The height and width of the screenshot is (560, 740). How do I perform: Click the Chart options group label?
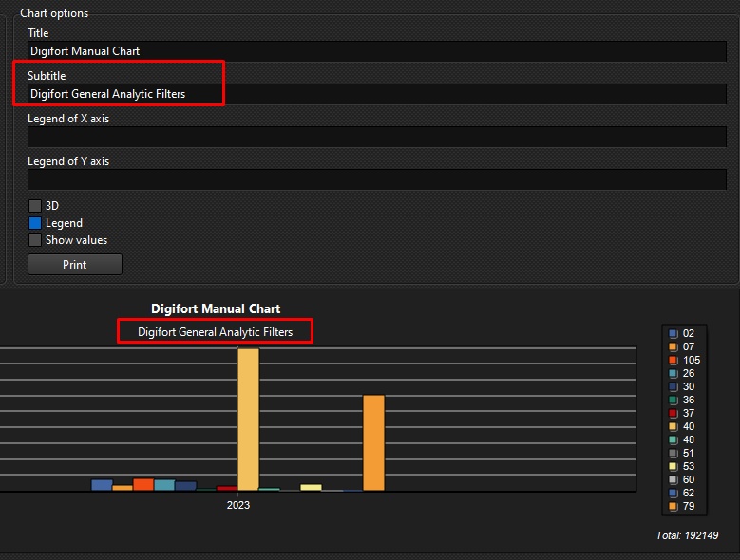pyautogui.click(x=54, y=13)
